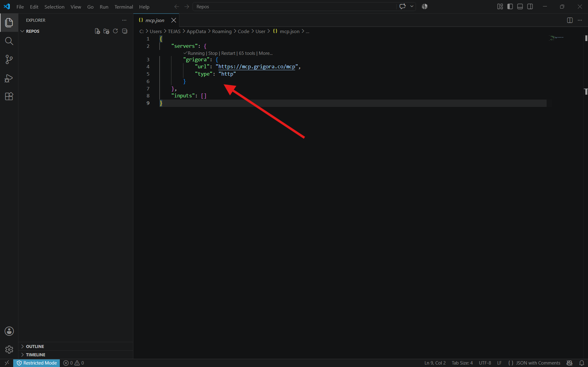Toggle the secondary side bar visibility
Image resolution: width=588 pixels, height=367 pixels.
530,7
